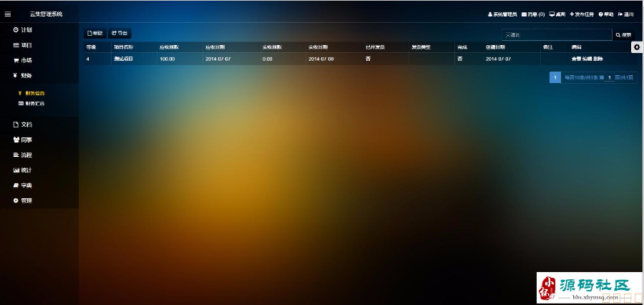Image resolution: width=644 pixels, height=305 pixels.
Task: Sort by 项目名称 column header
Action: click(124, 47)
